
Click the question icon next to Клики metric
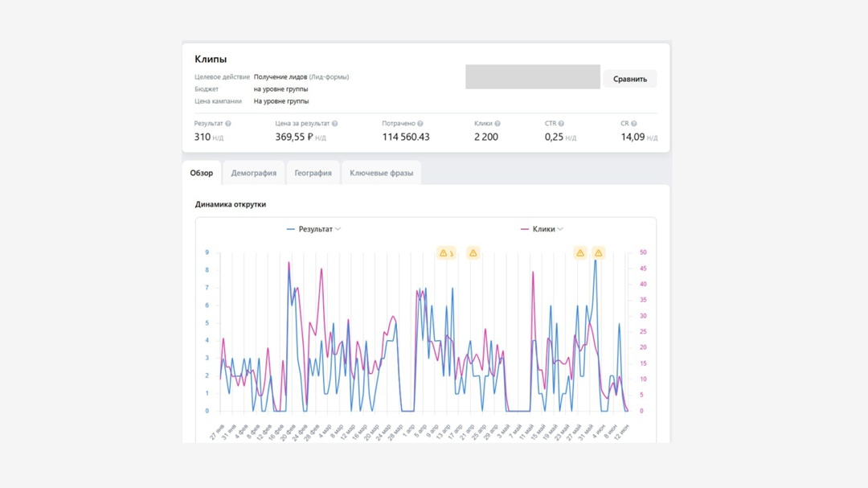pos(497,124)
